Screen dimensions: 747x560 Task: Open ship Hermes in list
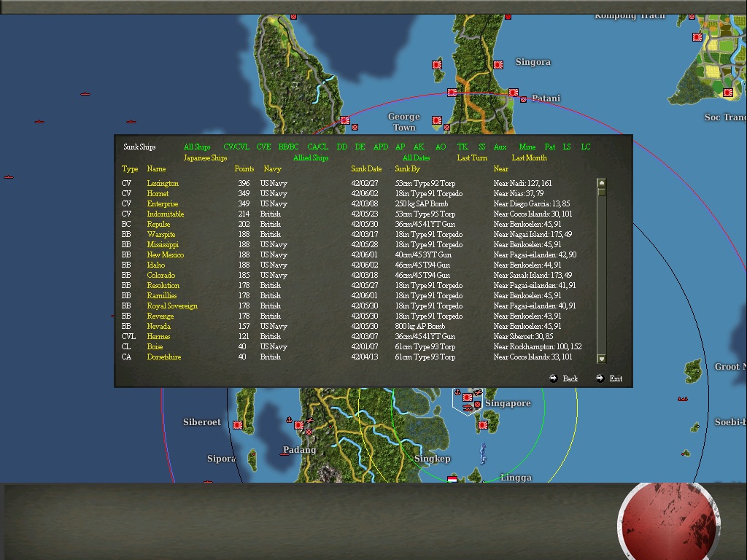[158, 336]
